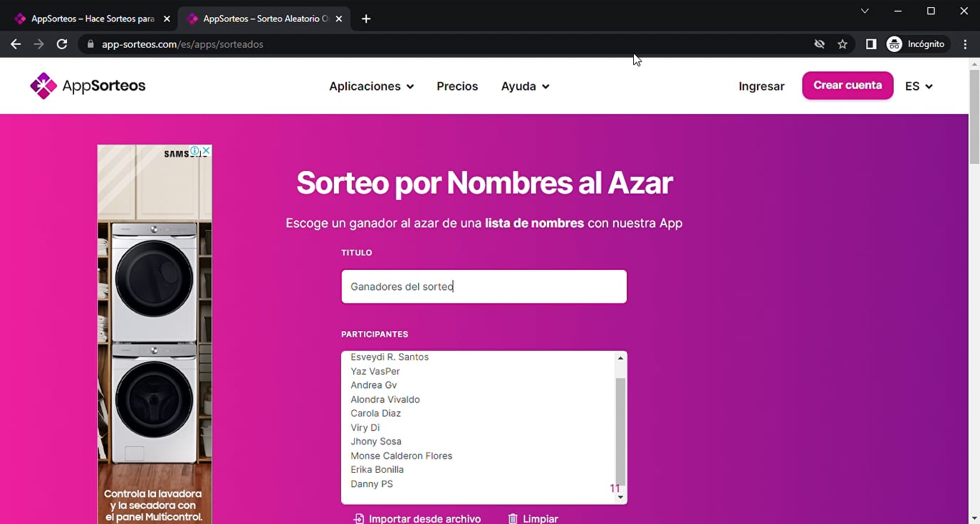Click the participants list down arrow
This screenshot has width=980, height=524.
pyautogui.click(x=620, y=497)
